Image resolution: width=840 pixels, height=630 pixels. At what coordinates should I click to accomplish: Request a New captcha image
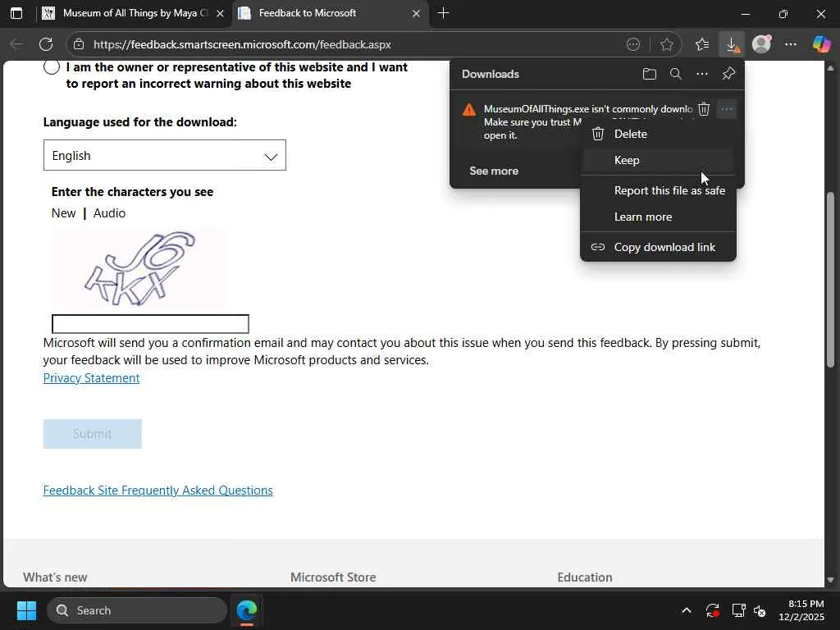pos(63,213)
